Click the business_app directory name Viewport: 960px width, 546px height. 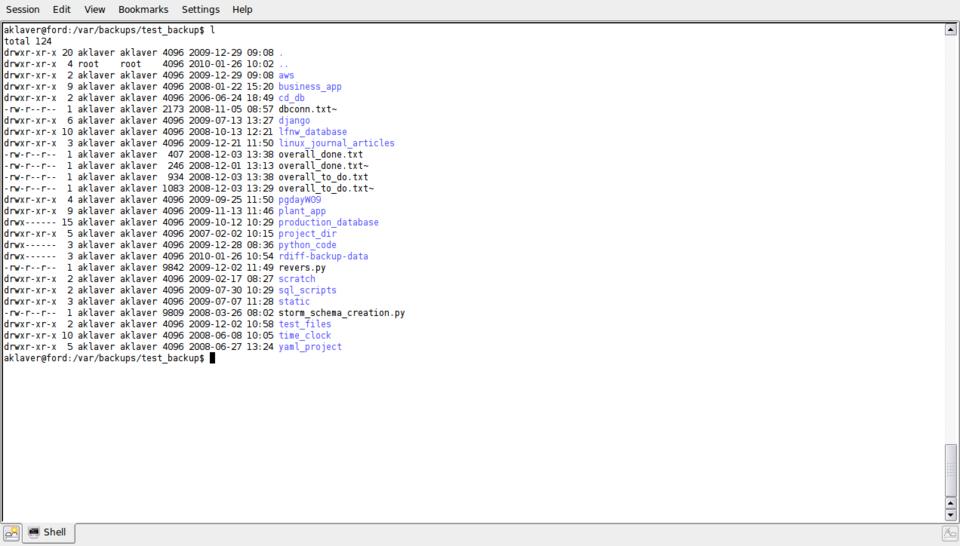coord(310,87)
